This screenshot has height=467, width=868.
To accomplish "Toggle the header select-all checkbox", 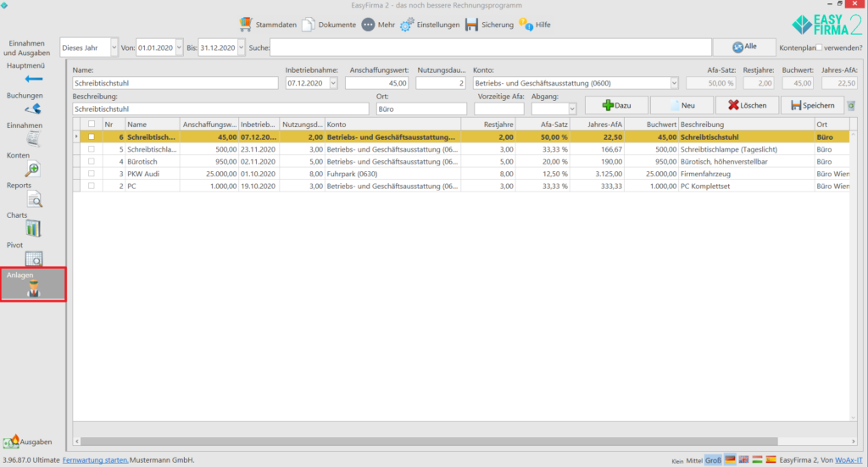I will [92, 124].
